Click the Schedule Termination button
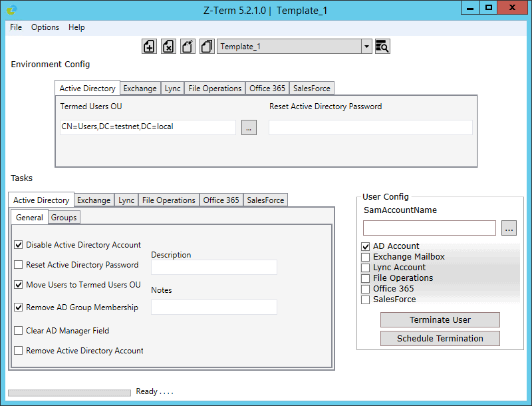The height and width of the screenshot is (406, 532). (440, 339)
